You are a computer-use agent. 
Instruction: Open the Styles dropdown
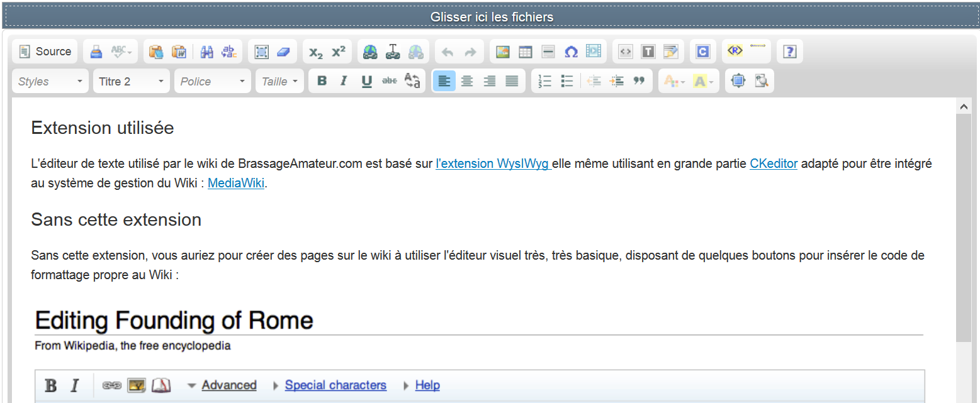tap(50, 81)
